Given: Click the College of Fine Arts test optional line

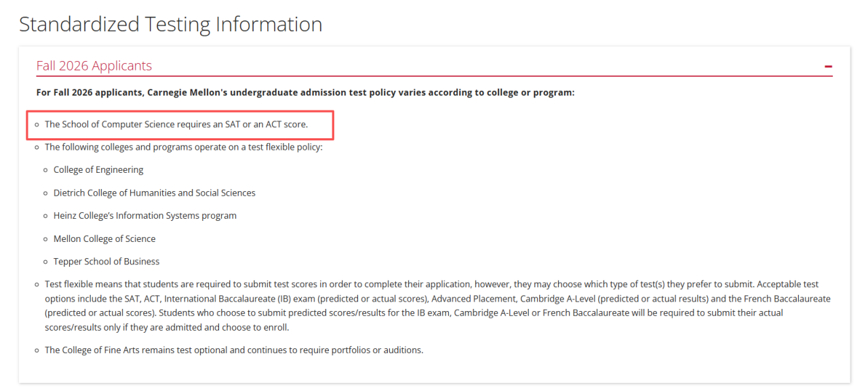Looking at the screenshot, I should click(x=234, y=350).
